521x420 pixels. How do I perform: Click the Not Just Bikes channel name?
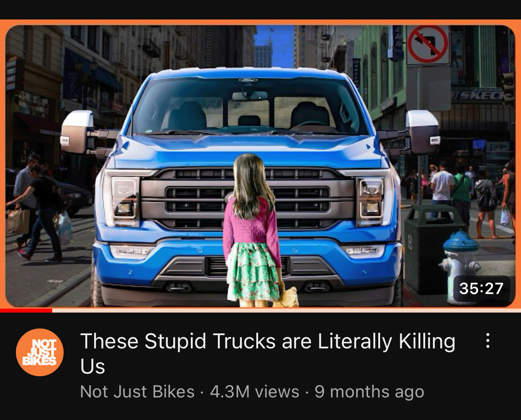(137, 392)
